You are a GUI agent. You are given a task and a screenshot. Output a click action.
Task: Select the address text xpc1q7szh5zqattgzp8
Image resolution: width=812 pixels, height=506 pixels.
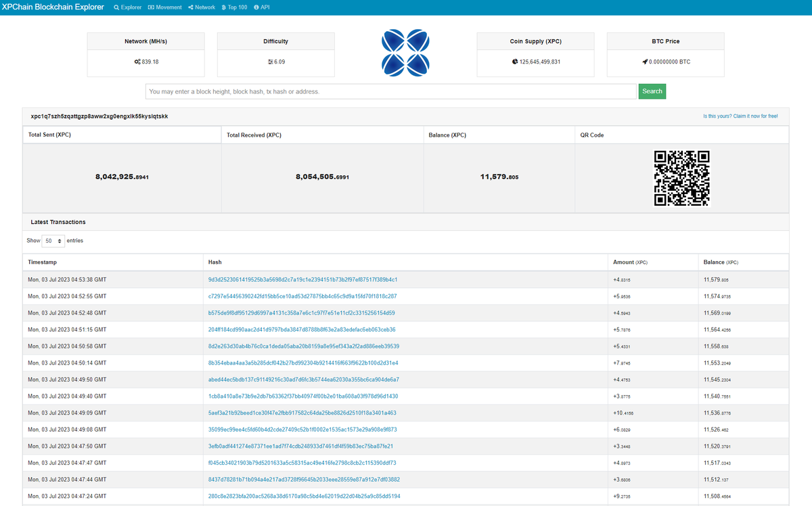point(99,116)
